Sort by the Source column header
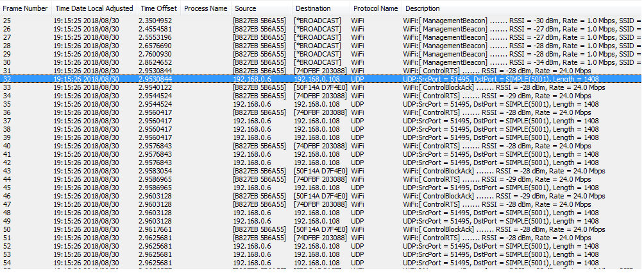The image size is (644, 273). pos(246,8)
